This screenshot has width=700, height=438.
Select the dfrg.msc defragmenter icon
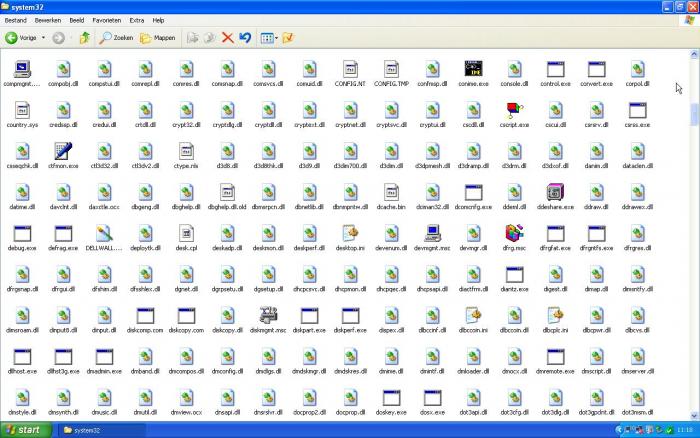point(514,234)
